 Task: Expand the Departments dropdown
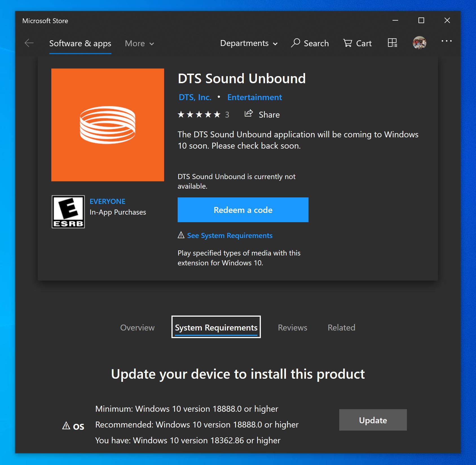[x=249, y=43]
